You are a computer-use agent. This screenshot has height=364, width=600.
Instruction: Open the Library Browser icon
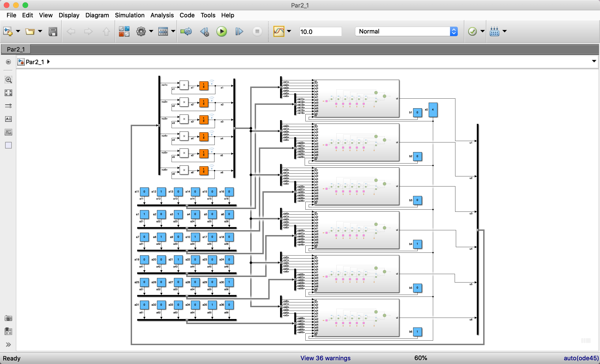click(x=124, y=31)
